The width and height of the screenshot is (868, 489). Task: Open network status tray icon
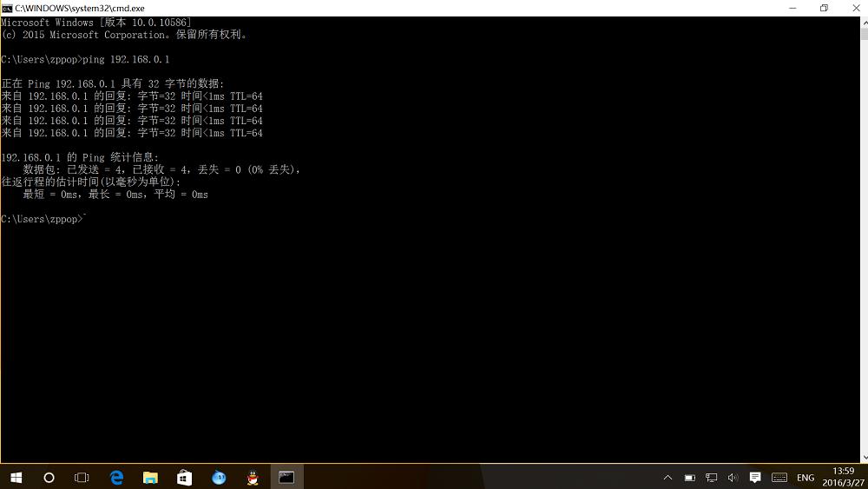pos(712,478)
